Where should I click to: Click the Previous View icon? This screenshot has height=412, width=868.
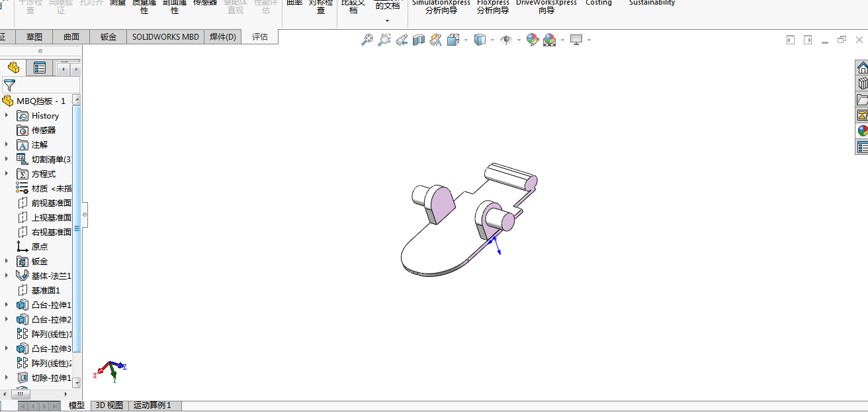pos(402,40)
